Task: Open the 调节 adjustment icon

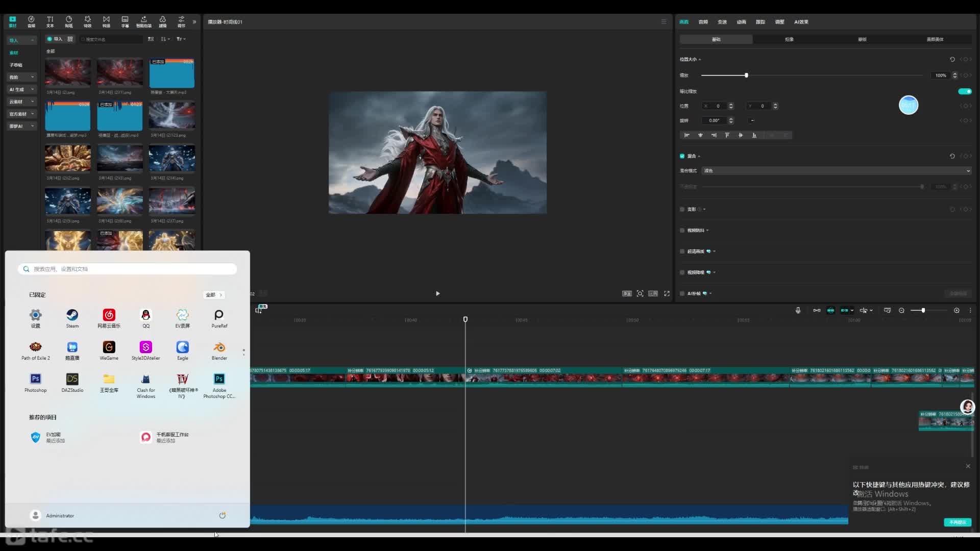Action: coord(181,21)
